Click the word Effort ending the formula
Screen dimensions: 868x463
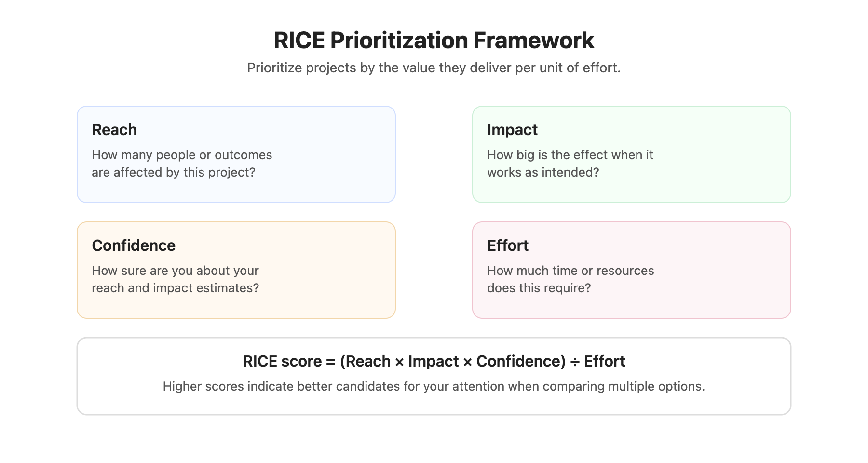[604, 361]
